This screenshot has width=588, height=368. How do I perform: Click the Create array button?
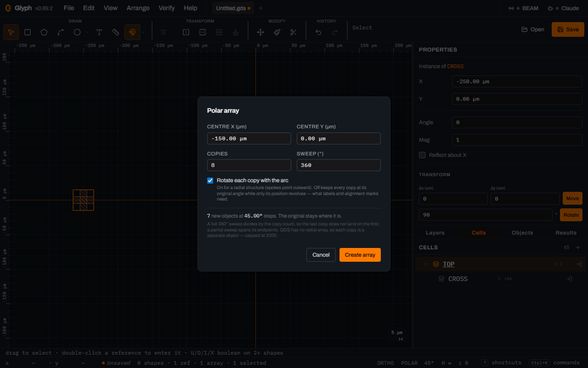click(x=360, y=255)
